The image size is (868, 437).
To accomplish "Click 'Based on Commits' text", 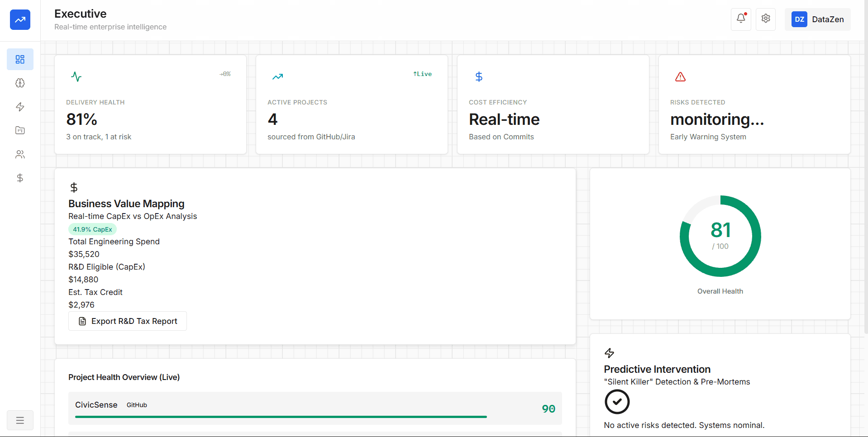I will click(501, 137).
